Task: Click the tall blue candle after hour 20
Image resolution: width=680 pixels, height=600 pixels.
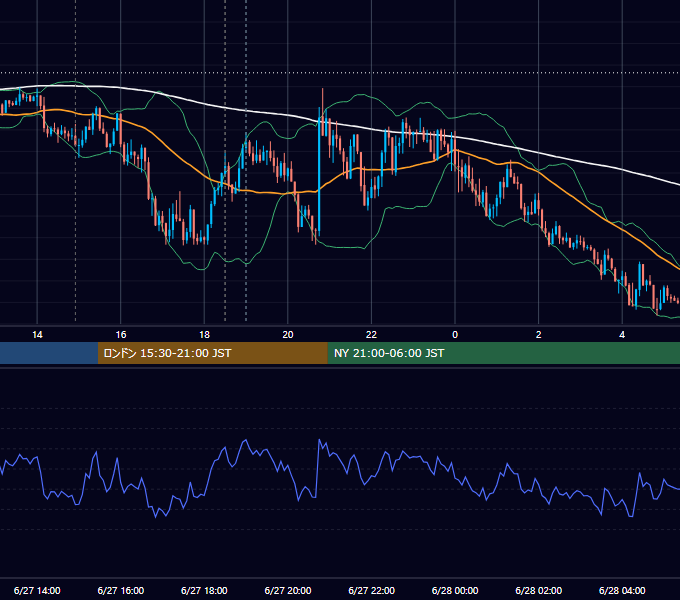Action: point(319,172)
